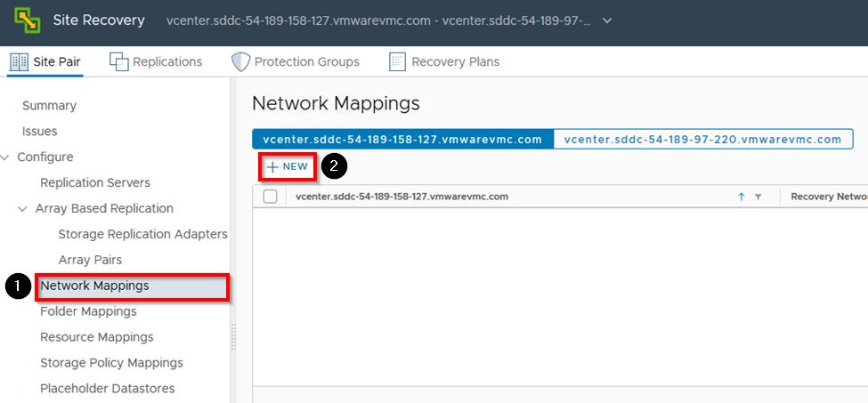Click the Site Recovery title text
868x403 pixels.
coord(99,20)
